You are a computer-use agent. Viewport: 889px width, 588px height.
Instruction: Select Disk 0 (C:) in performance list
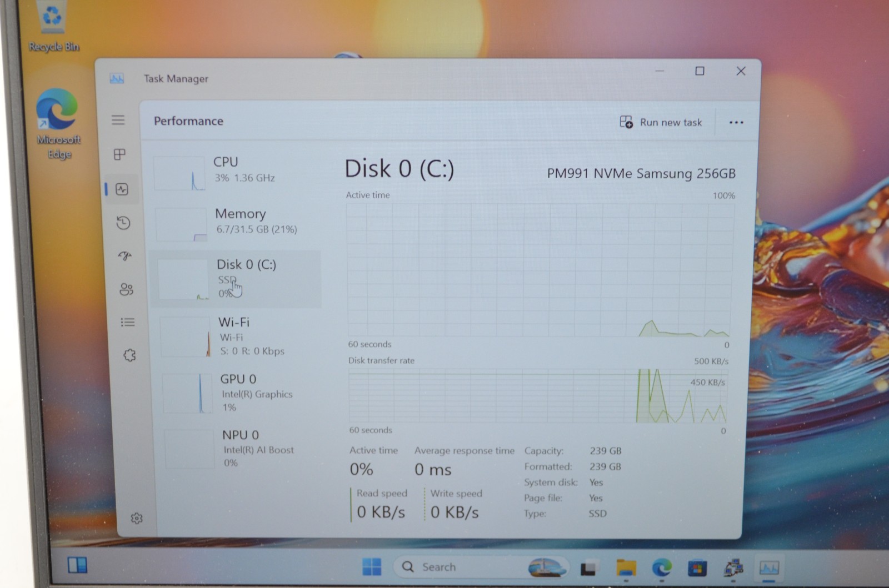pyautogui.click(x=236, y=279)
